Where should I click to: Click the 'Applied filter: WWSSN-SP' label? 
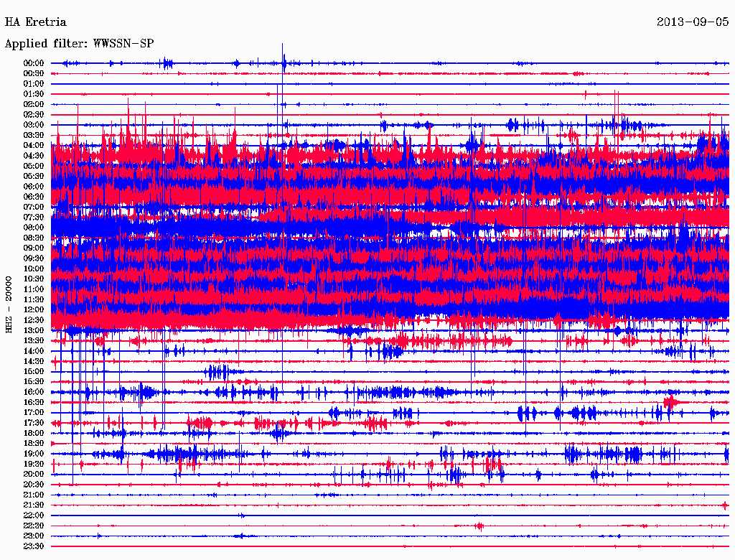tap(79, 44)
